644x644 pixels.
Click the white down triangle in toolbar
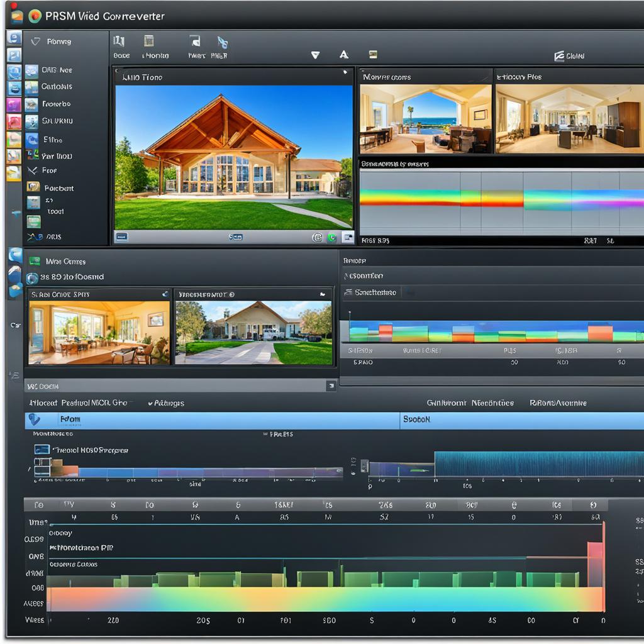(x=316, y=55)
